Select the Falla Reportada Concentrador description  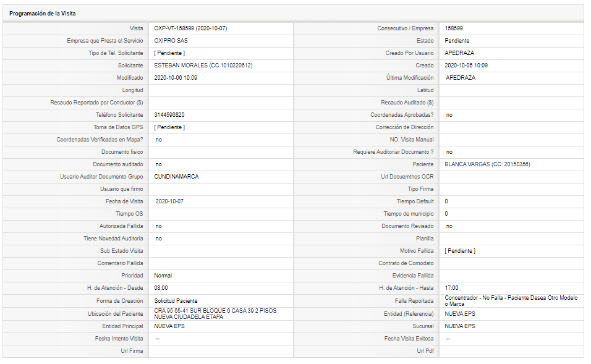[x=511, y=301]
